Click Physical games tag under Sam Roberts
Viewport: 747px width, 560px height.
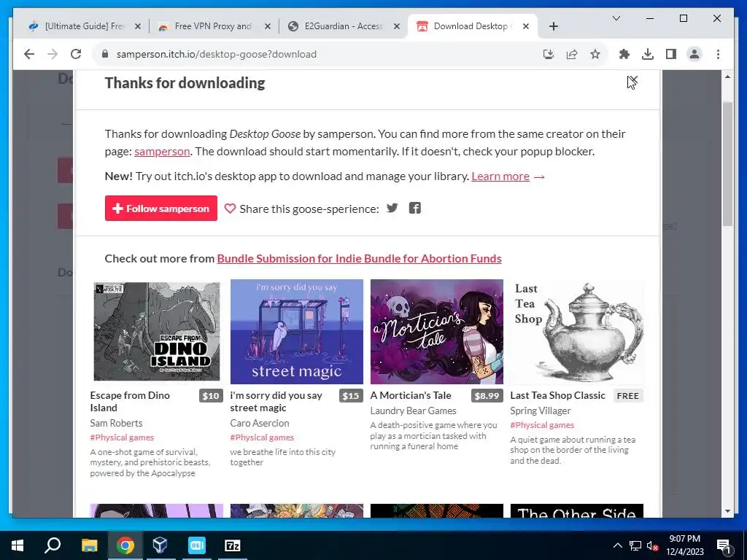coord(122,437)
